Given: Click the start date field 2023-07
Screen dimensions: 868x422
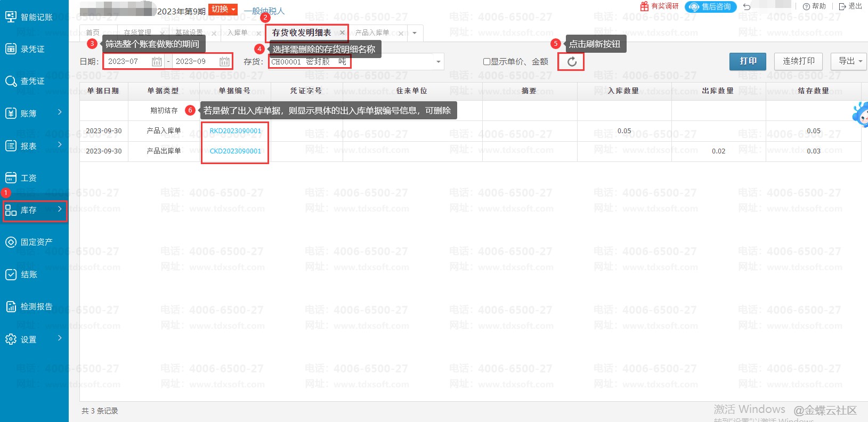Looking at the screenshot, I should click(x=128, y=62).
